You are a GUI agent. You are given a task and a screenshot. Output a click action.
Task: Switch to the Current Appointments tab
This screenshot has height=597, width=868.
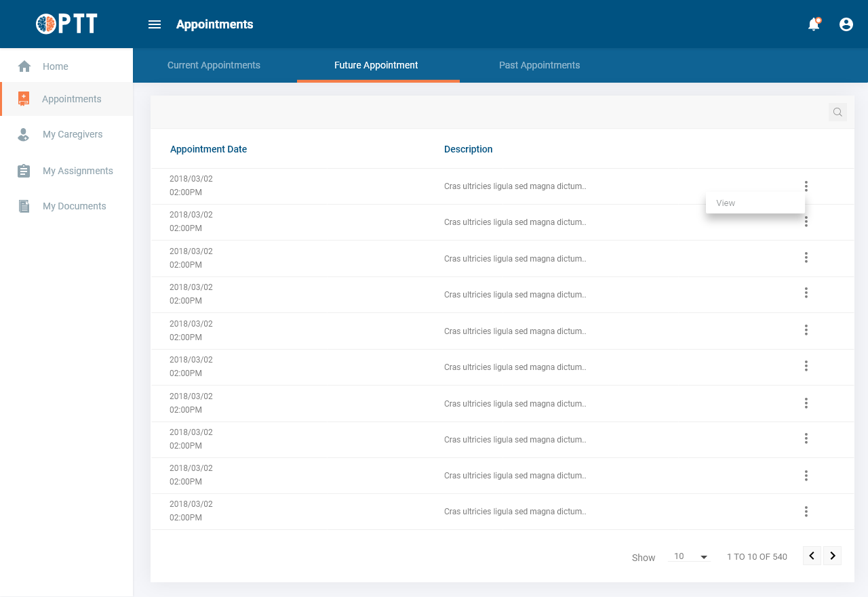214,66
